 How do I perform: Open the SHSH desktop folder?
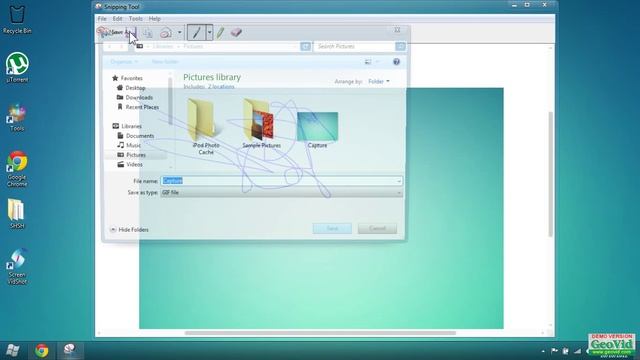click(x=17, y=213)
